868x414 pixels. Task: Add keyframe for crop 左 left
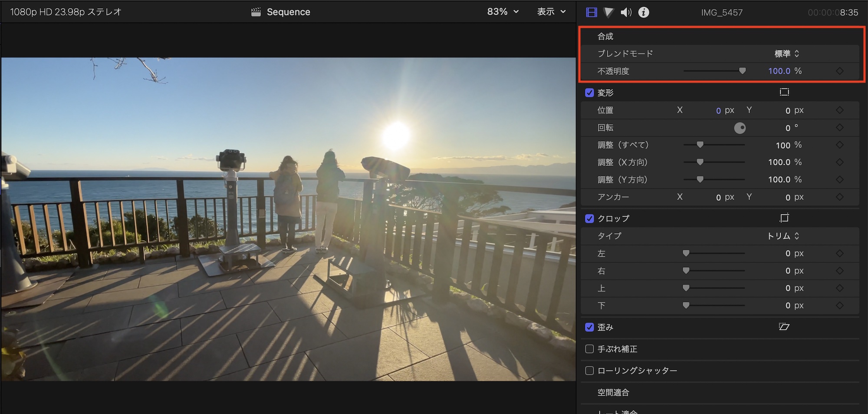(840, 253)
